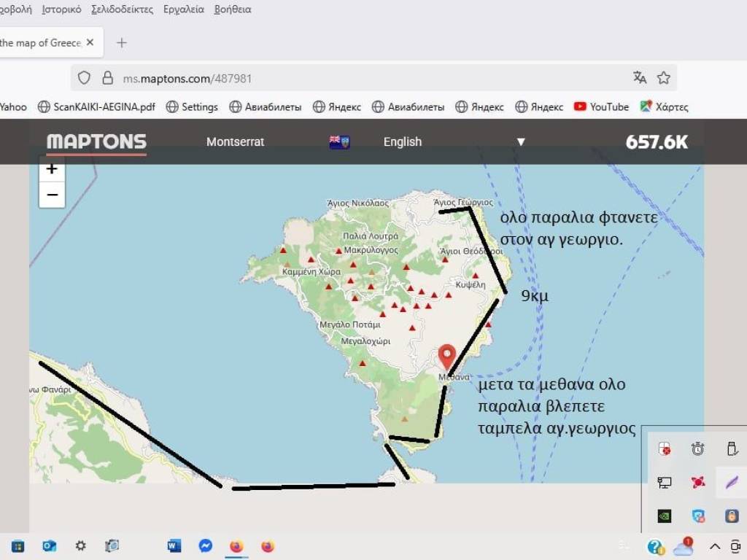The height and width of the screenshot is (560, 747).
Task: Bookmark this page with the star icon
Action: (x=663, y=78)
